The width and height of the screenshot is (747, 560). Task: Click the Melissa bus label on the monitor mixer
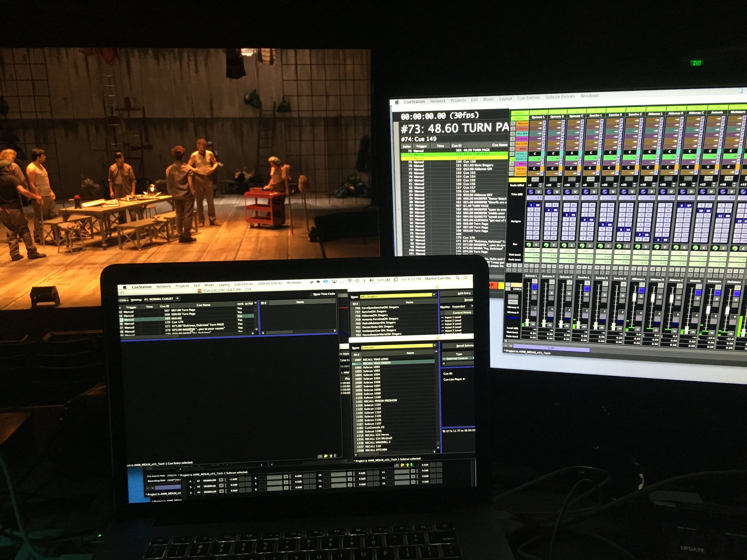tap(522, 124)
